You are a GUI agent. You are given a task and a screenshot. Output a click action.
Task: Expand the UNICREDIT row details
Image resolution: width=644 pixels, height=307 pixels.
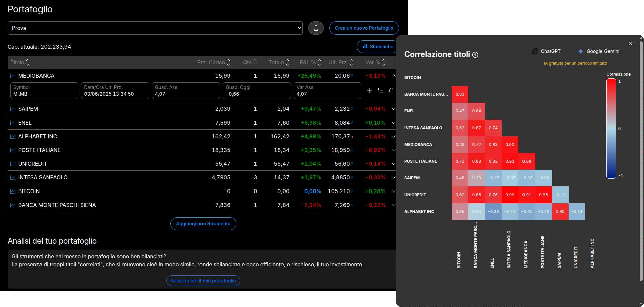pyautogui.click(x=393, y=164)
